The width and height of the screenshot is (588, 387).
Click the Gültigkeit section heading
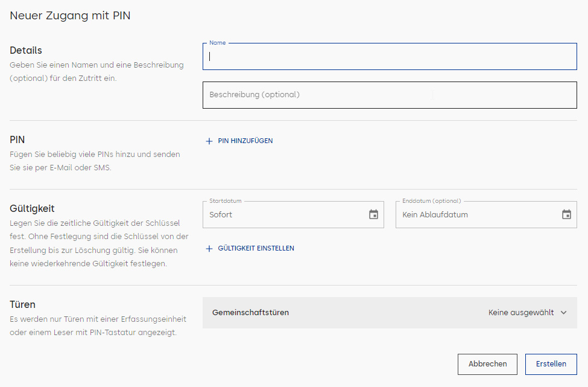[32, 209]
